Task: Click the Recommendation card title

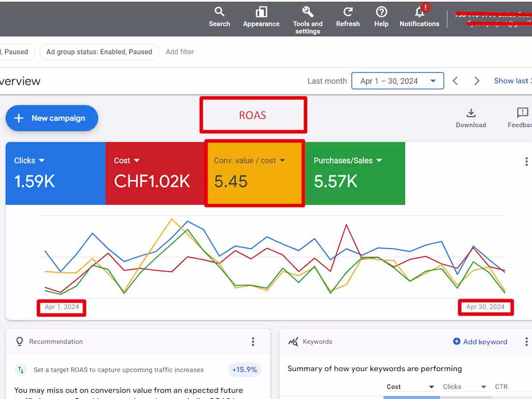Action: click(x=56, y=341)
